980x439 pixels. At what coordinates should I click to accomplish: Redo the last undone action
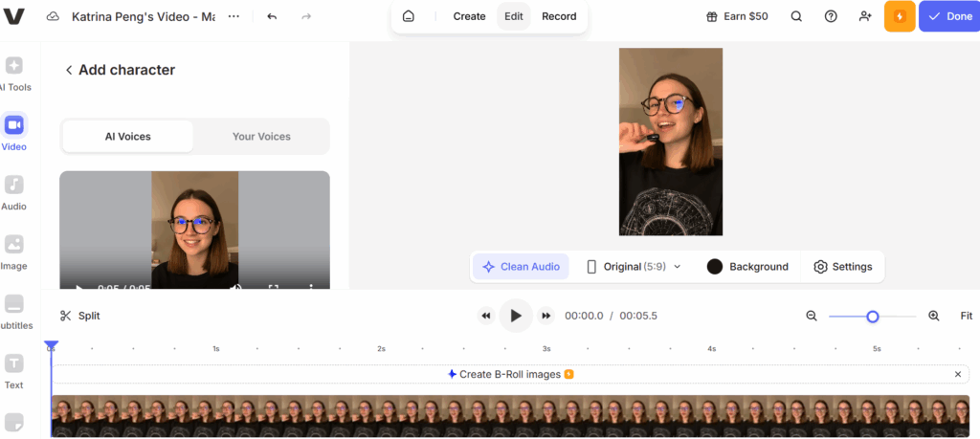306,17
